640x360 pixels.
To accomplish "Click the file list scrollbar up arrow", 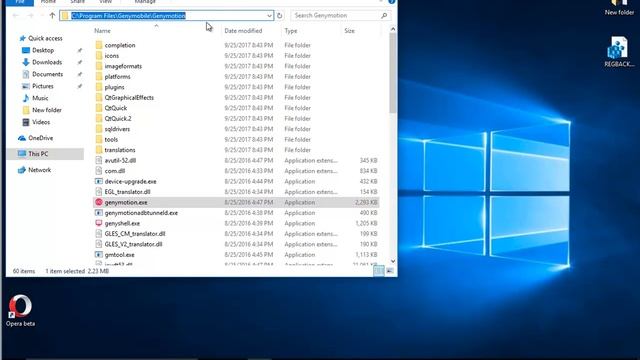I will coord(393,29).
